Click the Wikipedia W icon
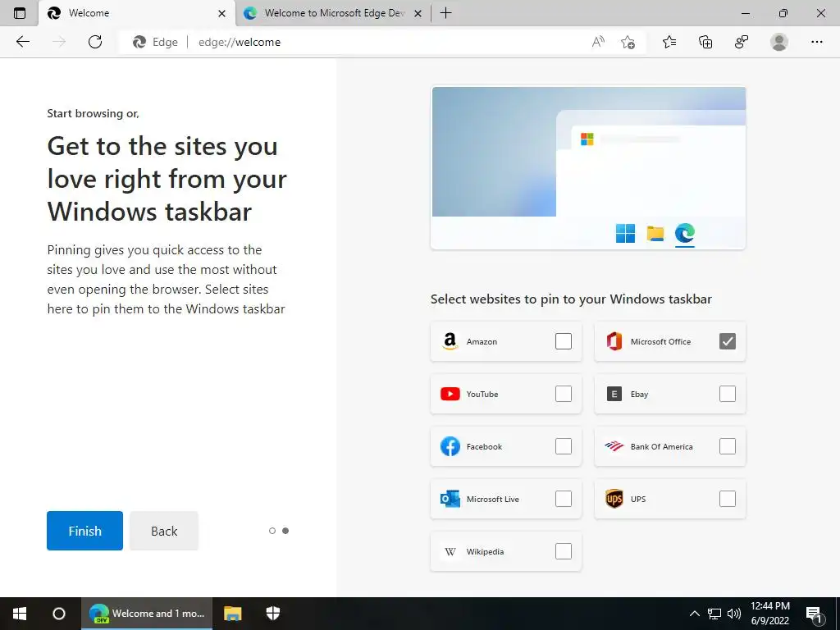Screen dimensions: 840x630 pos(450,552)
